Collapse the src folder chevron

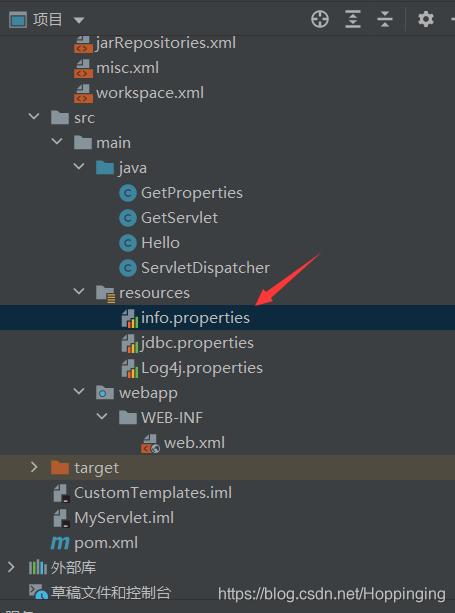[34, 117]
